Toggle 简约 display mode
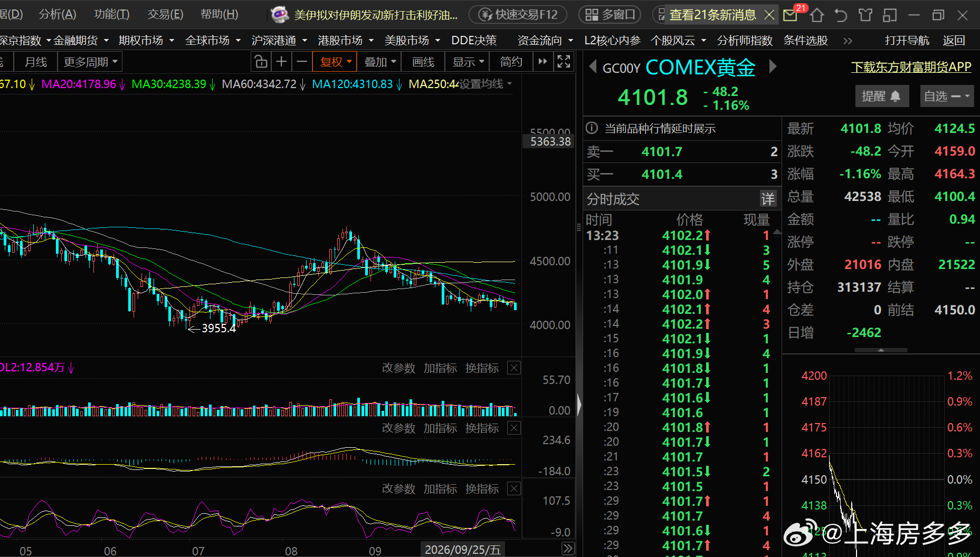 (511, 62)
